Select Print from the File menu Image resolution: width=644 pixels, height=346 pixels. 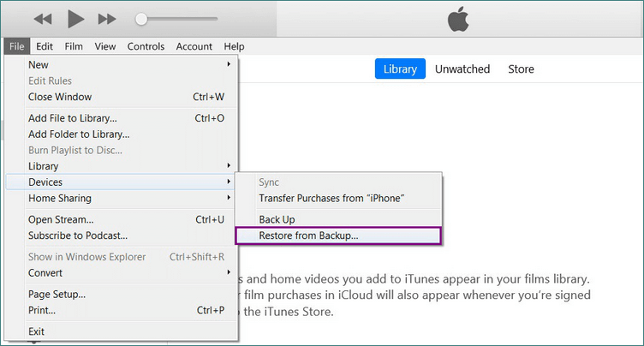(x=121, y=310)
